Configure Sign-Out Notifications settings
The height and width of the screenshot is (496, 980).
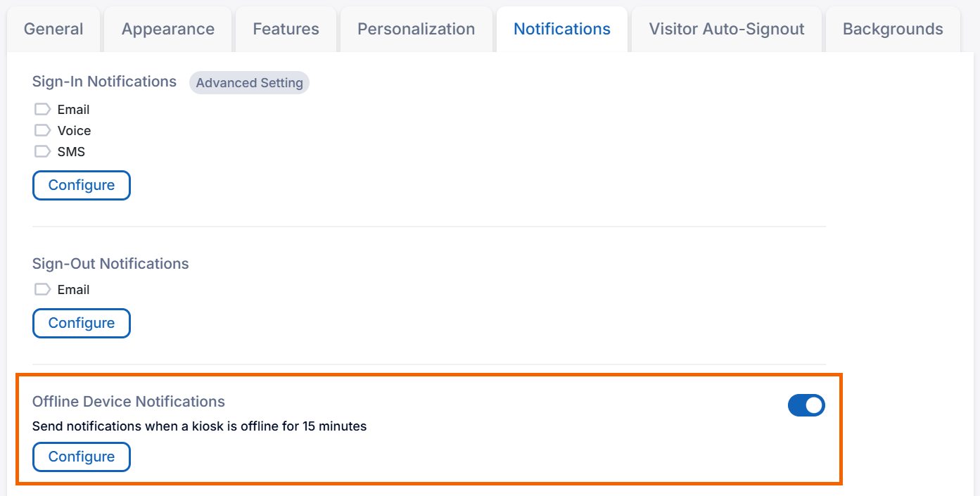(81, 323)
